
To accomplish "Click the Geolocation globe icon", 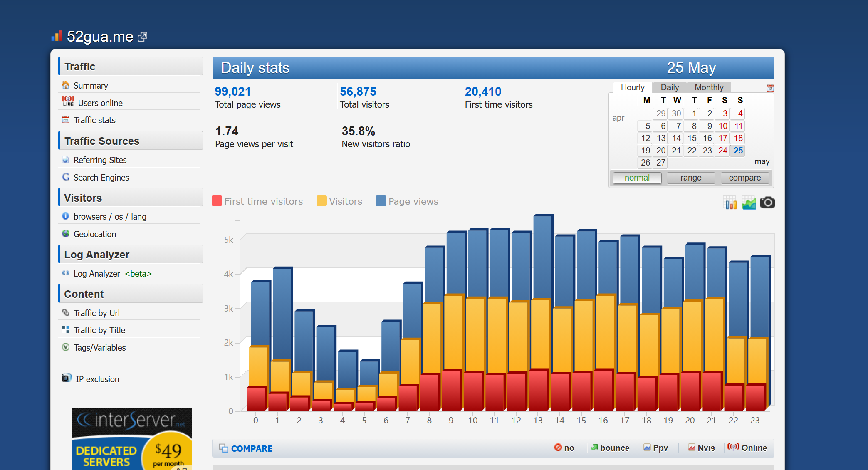I will click(x=66, y=233).
